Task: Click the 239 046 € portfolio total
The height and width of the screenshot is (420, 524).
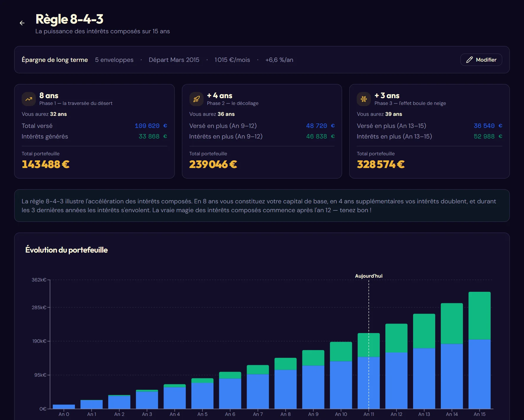Action: (x=213, y=164)
